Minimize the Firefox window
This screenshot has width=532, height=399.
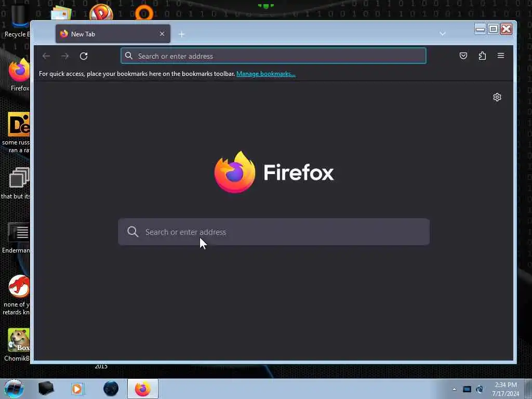pos(481,29)
